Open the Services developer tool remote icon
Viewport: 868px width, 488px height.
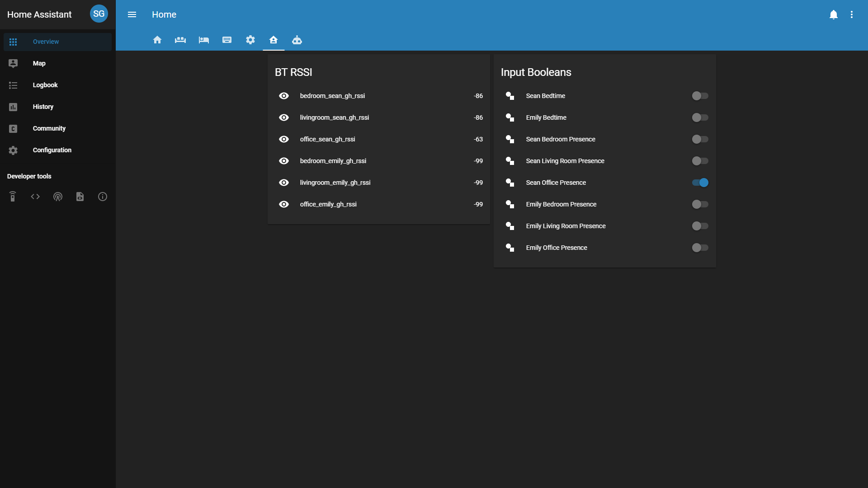pyautogui.click(x=13, y=197)
